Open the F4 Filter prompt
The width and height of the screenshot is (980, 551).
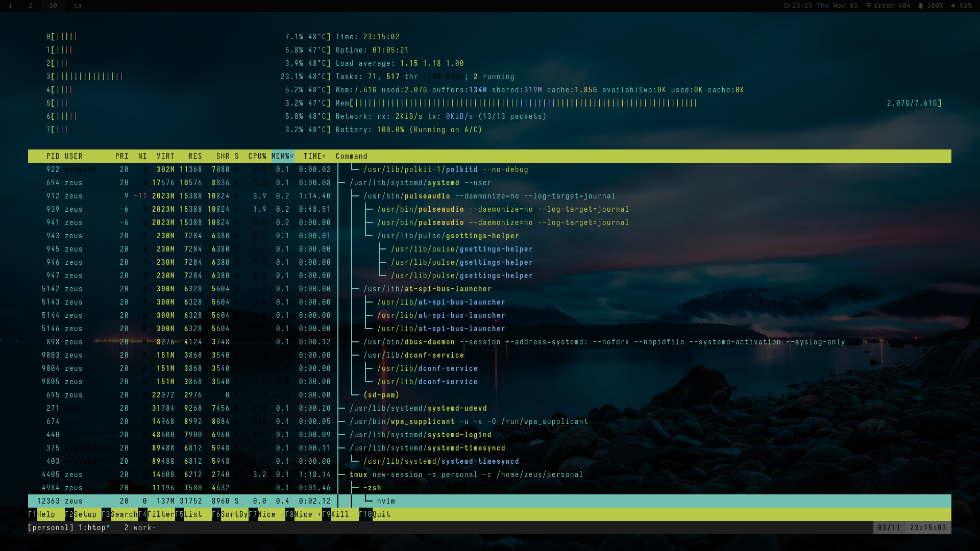click(157, 514)
